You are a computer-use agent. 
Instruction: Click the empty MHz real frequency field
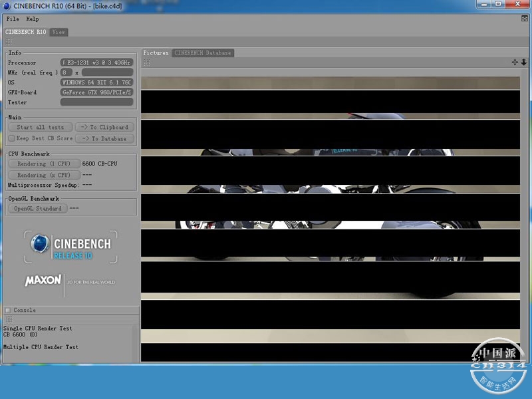coord(107,72)
